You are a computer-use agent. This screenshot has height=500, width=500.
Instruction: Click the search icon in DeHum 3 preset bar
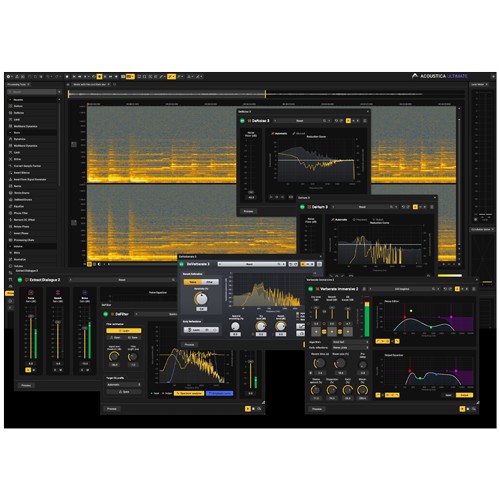point(391,207)
